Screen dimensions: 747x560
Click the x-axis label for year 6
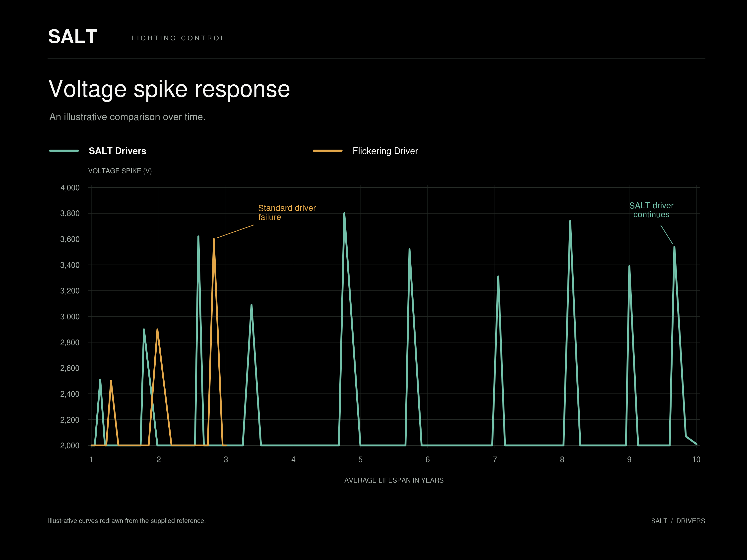(428, 459)
